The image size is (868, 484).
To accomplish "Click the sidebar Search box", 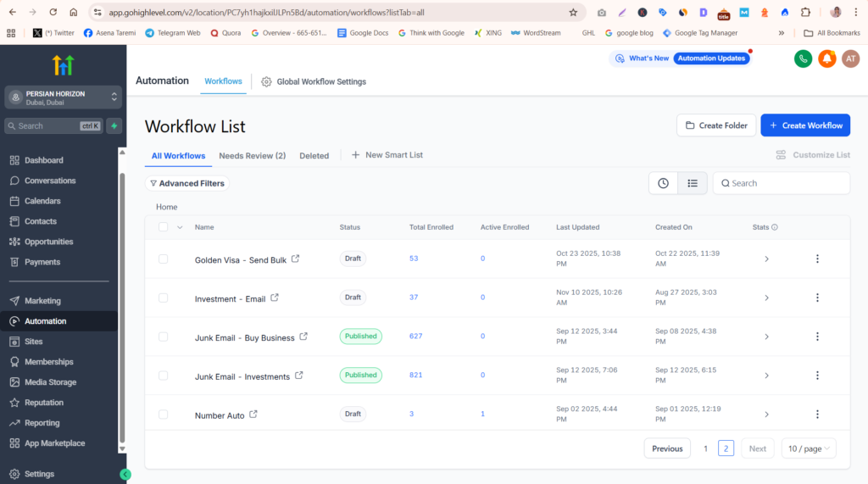I will [x=53, y=125].
